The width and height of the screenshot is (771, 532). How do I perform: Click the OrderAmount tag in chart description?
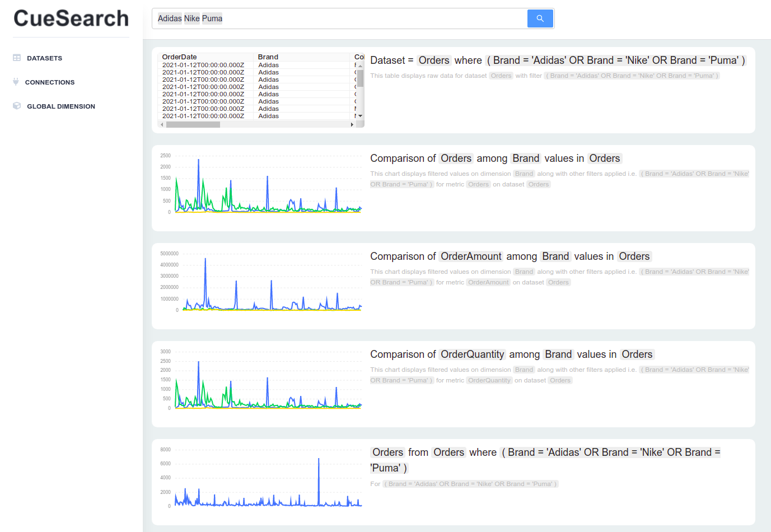tap(488, 282)
